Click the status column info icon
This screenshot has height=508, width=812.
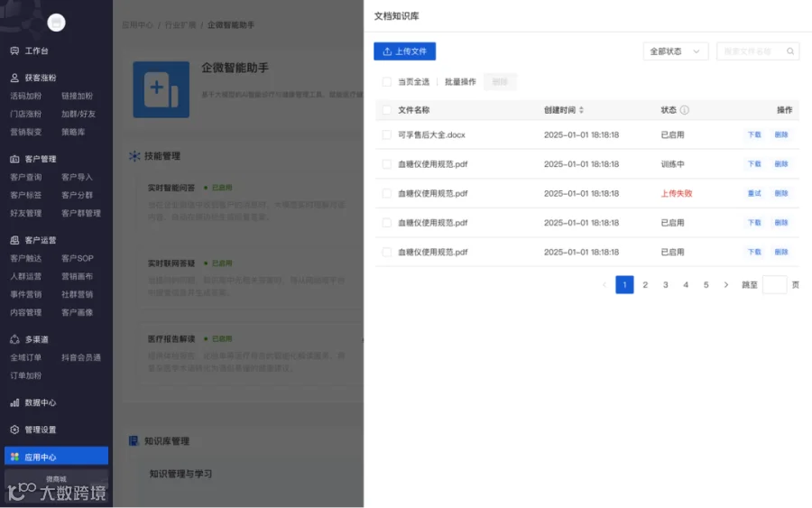[x=685, y=110]
